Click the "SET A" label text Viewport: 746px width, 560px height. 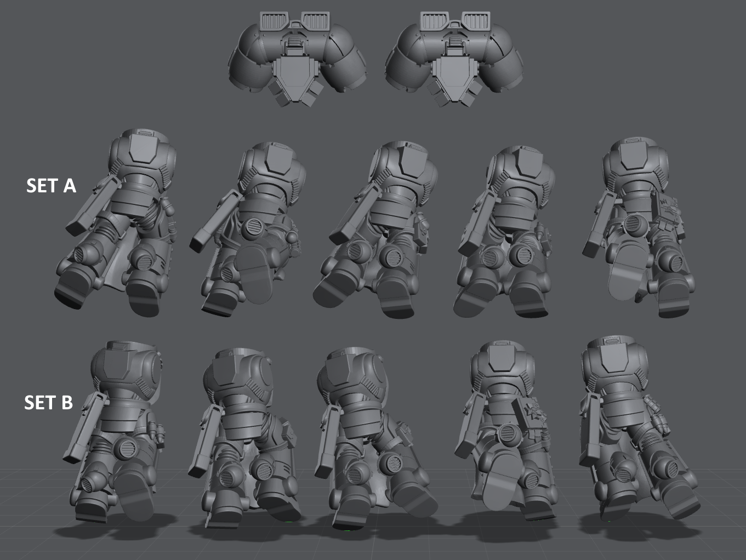pyautogui.click(x=51, y=186)
